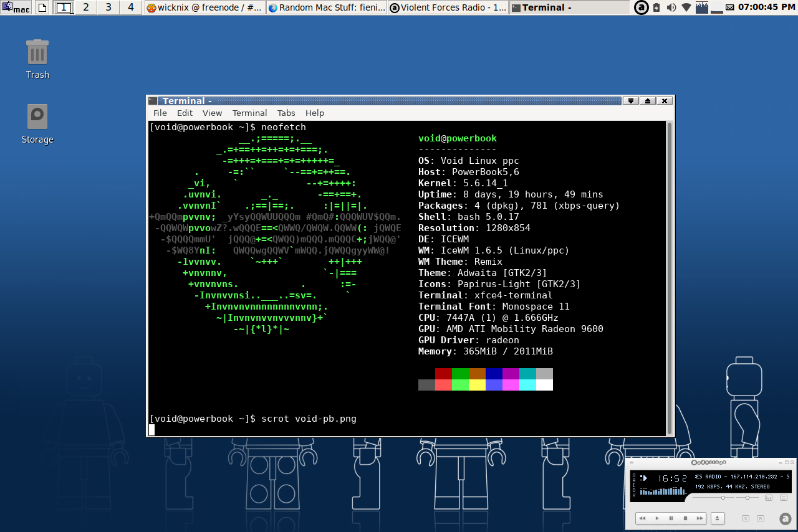798x532 pixels.
Task: Toggle repeat 'R' button in Audacious
Action: [x=761, y=518]
